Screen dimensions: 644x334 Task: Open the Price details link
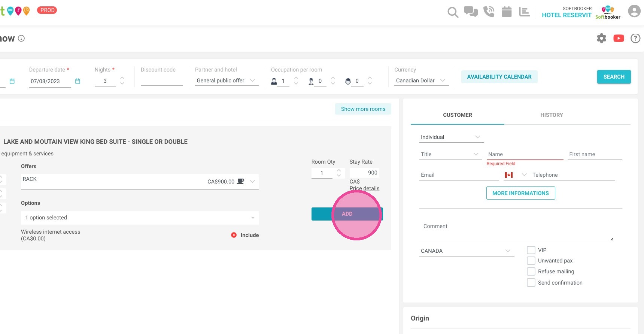[x=364, y=188]
